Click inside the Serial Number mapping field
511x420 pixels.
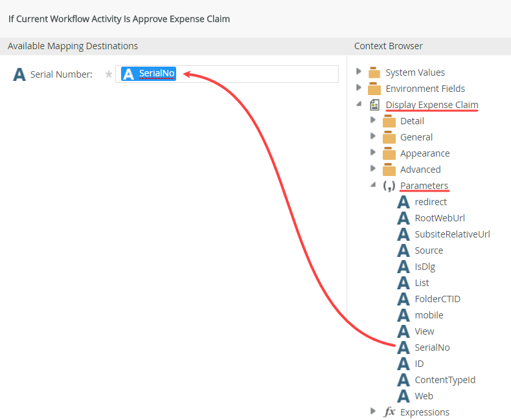[227, 74]
